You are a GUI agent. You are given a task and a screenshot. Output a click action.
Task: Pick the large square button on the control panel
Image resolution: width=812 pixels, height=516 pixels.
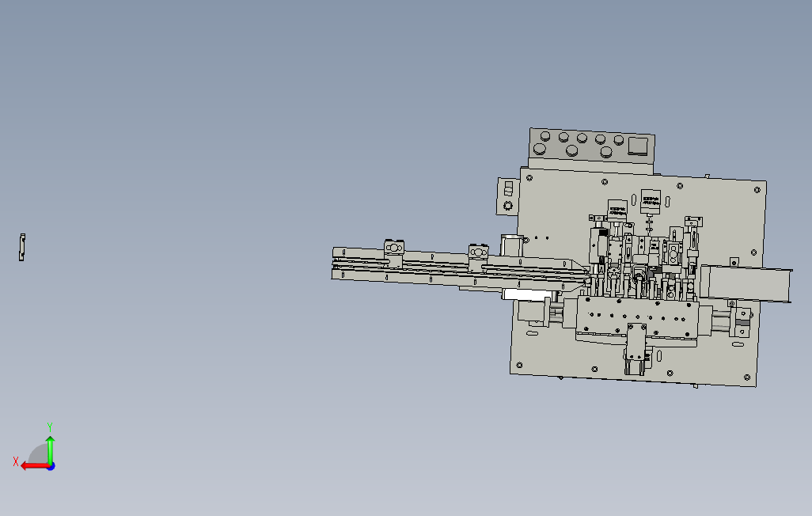click(x=638, y=146)
